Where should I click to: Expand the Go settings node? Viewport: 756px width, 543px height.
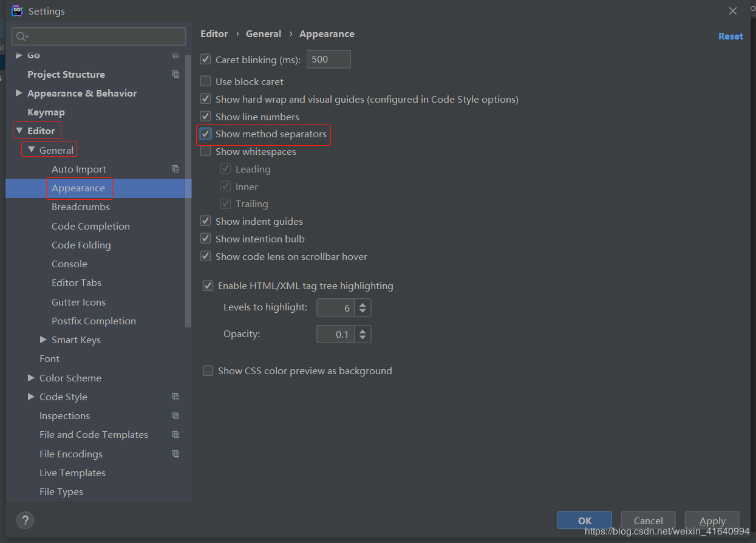pos(19,55)
